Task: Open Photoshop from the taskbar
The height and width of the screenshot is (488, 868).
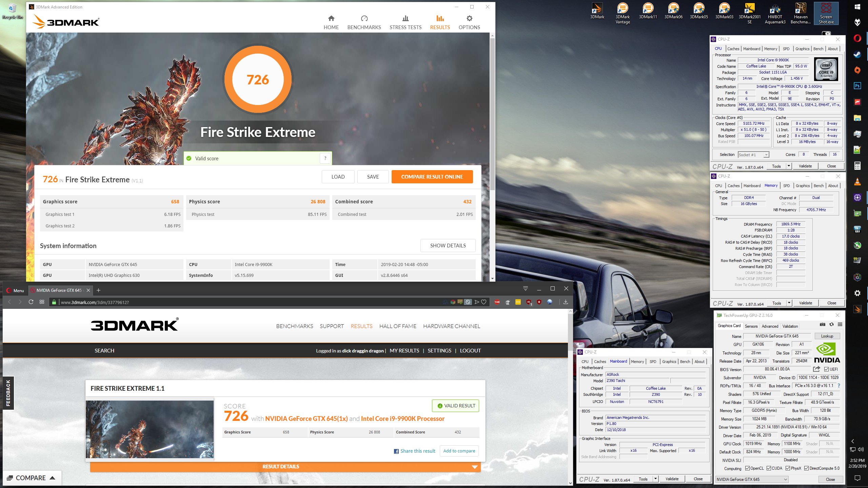Action: tap(857, 86)
